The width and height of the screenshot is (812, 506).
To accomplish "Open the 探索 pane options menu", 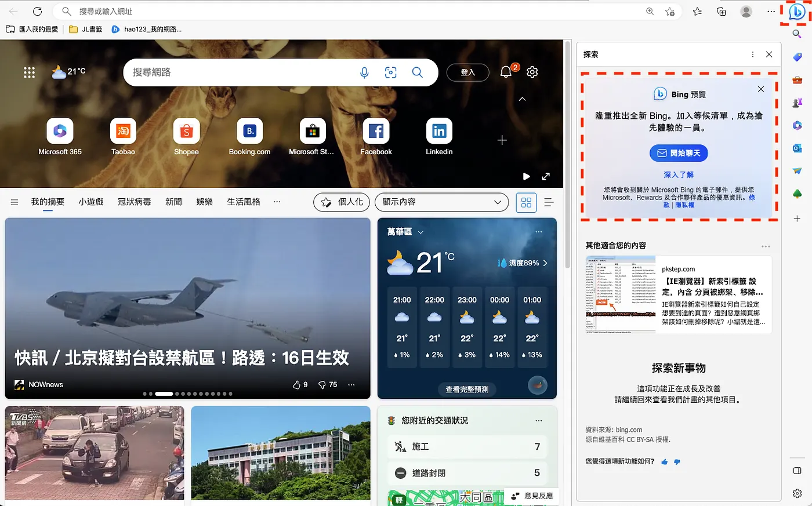I will click(x=753, y=54).
